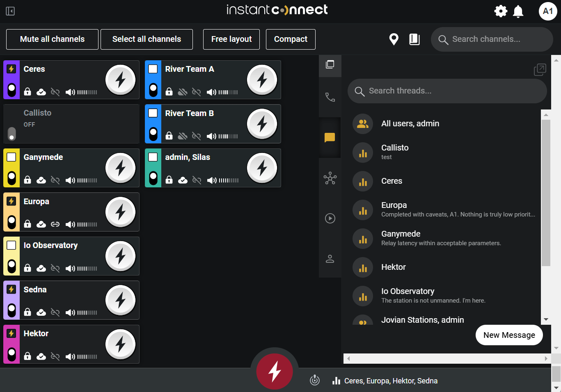Open the network nodes tab
561x392 pixels.
(x=330, y=178)
